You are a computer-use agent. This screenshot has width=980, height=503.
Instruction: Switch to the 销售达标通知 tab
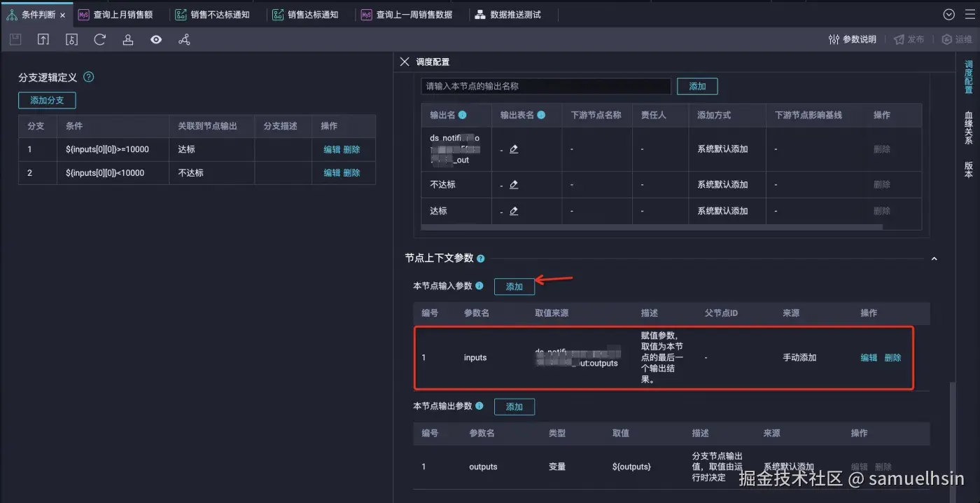[x=305, y=15]
